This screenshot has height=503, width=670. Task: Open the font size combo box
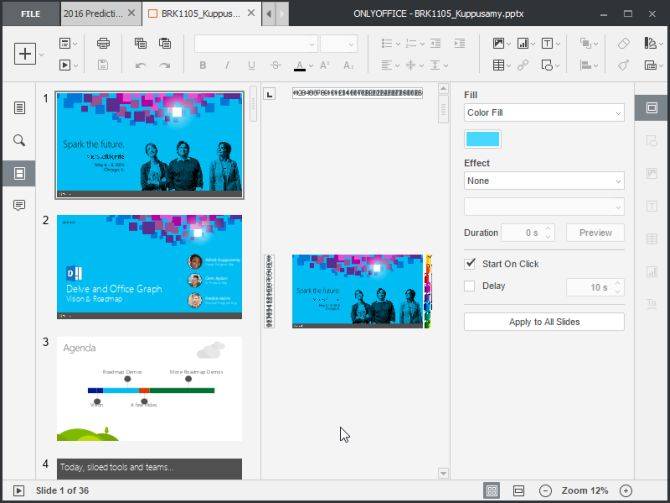click(339, 44)
